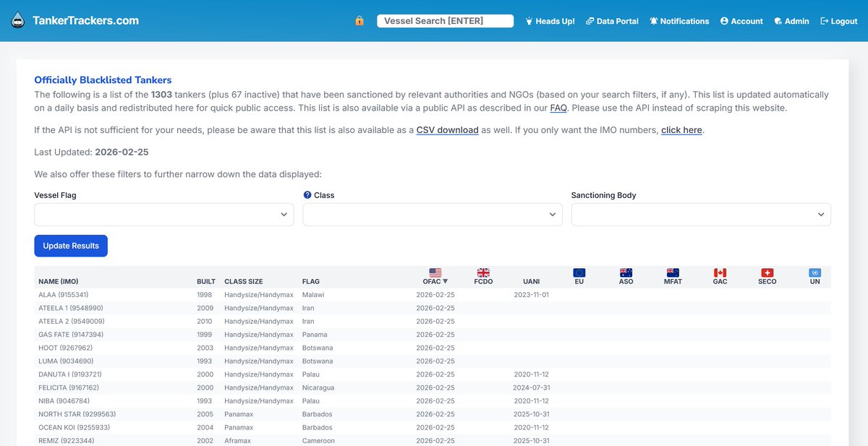Image resolution: width=868 pixels, height=446 pixels.
Task: Click the United Nations flag above UN
Action: coord(814,273)
